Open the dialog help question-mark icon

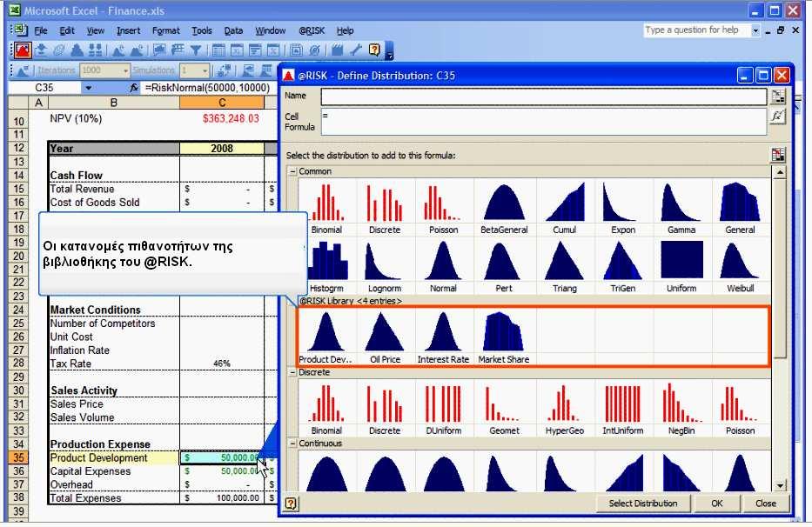tap(291, 504)
